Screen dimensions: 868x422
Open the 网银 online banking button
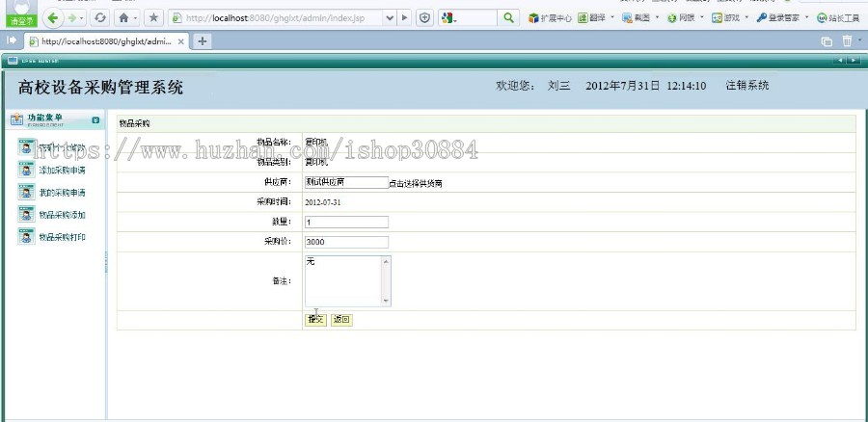pyautogui.click(x=681, y=18)
